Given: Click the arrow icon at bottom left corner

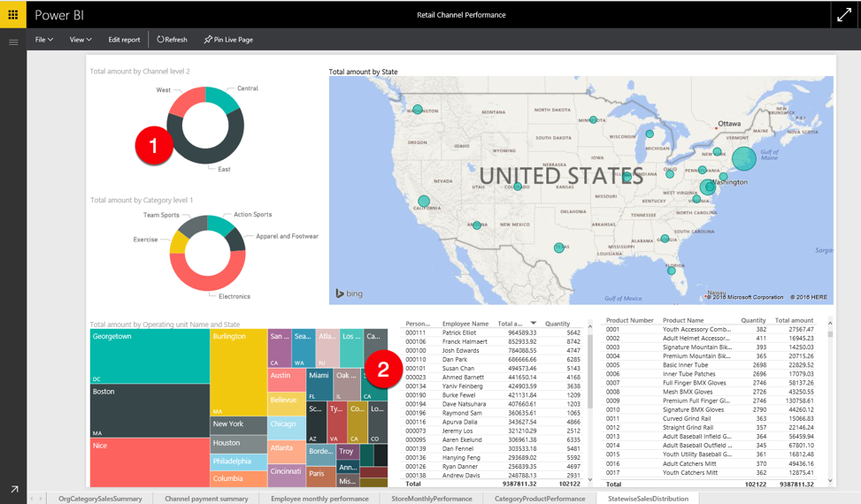Looking at the screenshot, I should pos(14,489).
